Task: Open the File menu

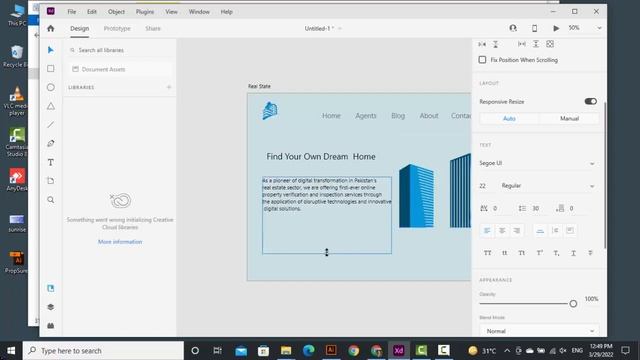Action: click(72, 12)
